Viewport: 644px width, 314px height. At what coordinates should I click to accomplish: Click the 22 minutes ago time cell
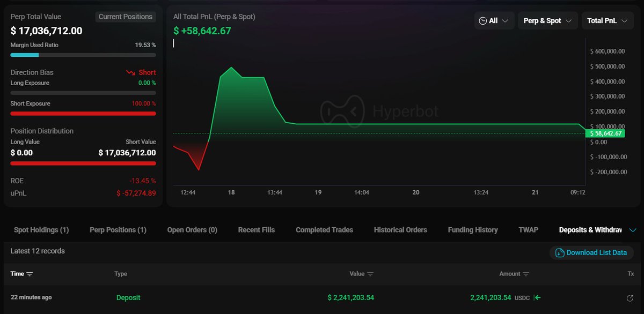point(31,297)
